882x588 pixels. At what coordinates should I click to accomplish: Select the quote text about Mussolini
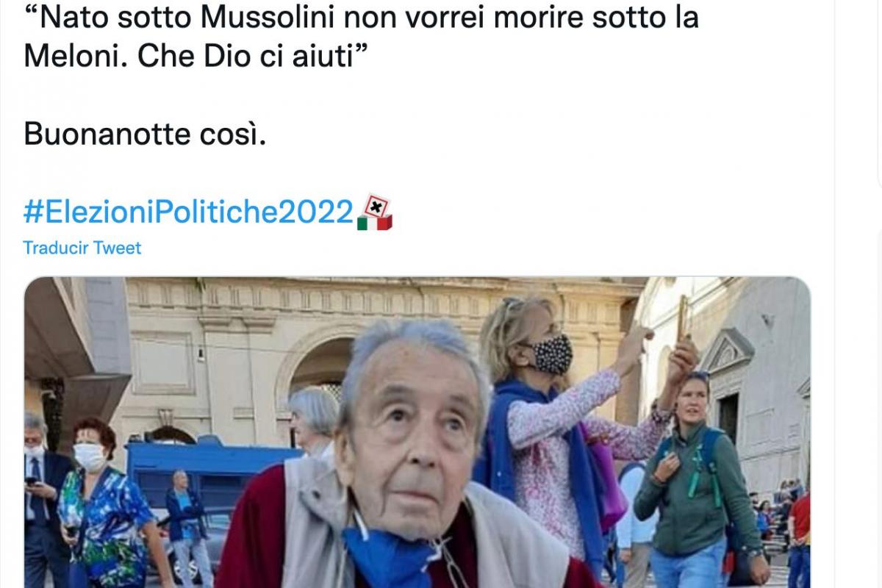point(361,37)
